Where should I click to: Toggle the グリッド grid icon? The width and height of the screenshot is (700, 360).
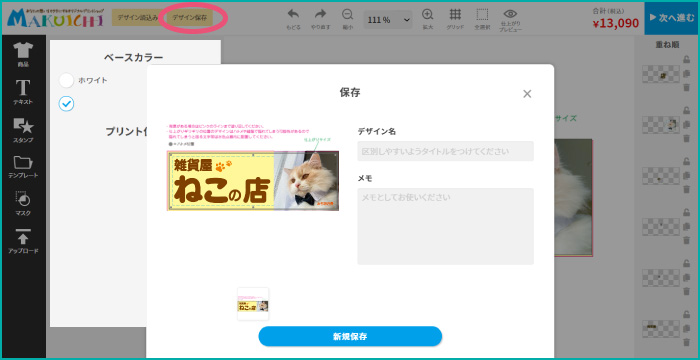coord(455,19)
